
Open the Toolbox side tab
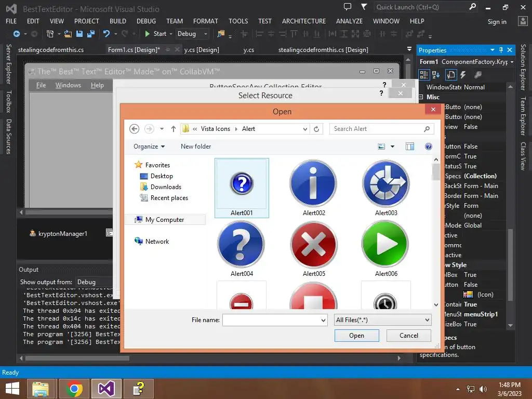pyautogui.click(x=8, y=101)
